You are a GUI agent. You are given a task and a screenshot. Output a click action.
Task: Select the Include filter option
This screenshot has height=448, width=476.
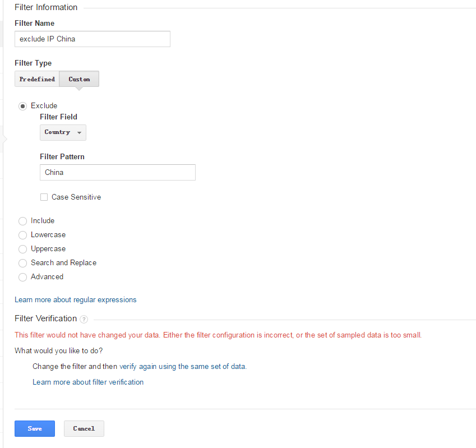point(23,221)
